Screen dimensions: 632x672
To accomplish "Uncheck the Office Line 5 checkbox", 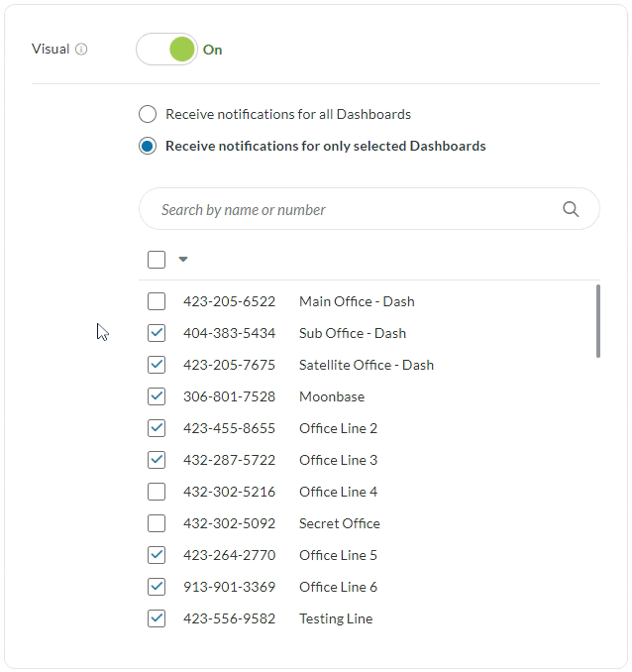I will coord(157,555).
